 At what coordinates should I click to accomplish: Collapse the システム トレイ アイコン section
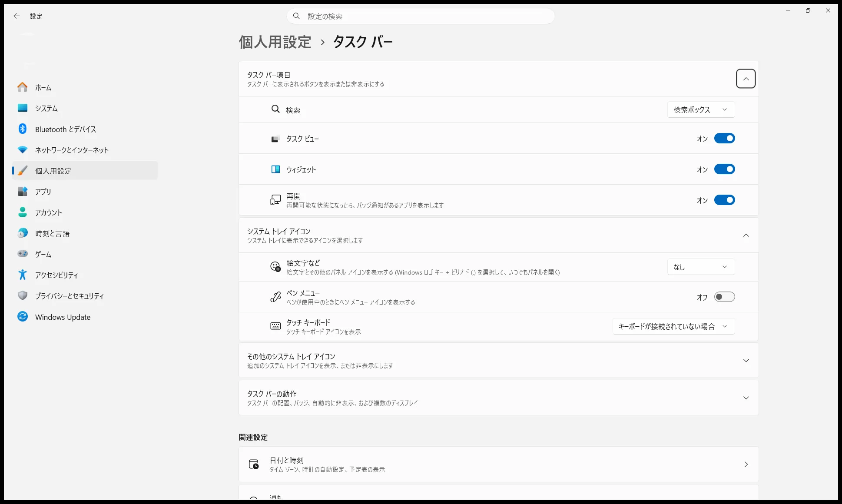point(746,235)
